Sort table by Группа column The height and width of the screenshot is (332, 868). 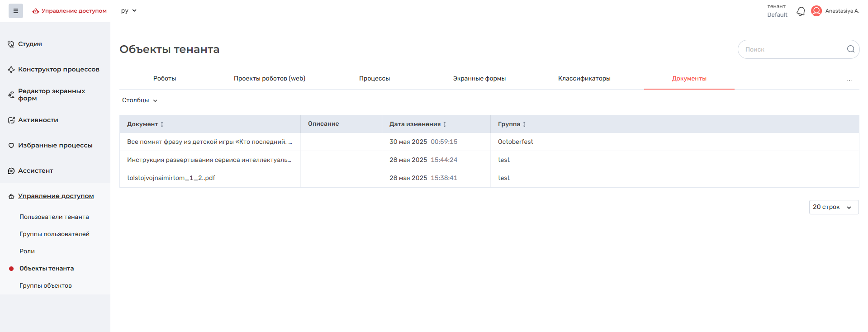(524, 124)
